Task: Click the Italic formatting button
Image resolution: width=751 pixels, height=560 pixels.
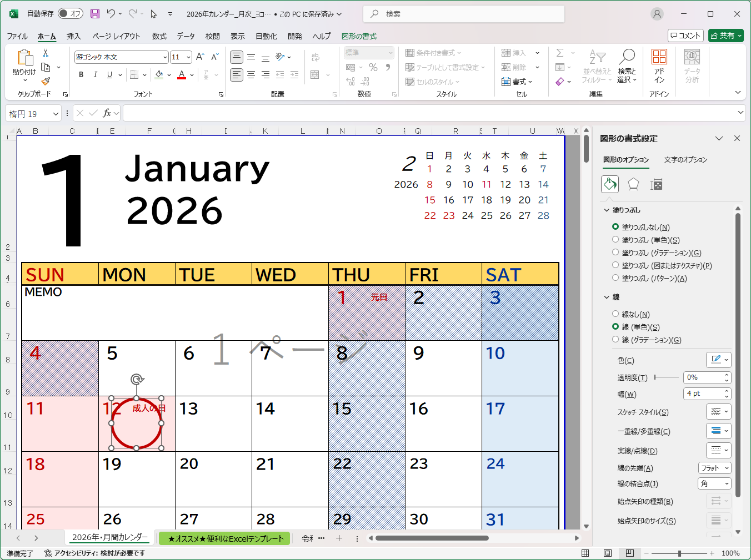Action: [x=95, y=75]
